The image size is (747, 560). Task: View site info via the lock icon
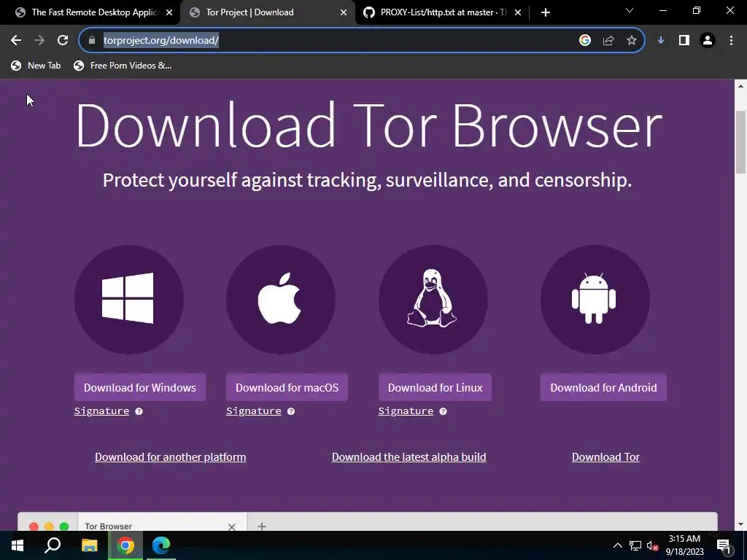[x=92, y=41]
